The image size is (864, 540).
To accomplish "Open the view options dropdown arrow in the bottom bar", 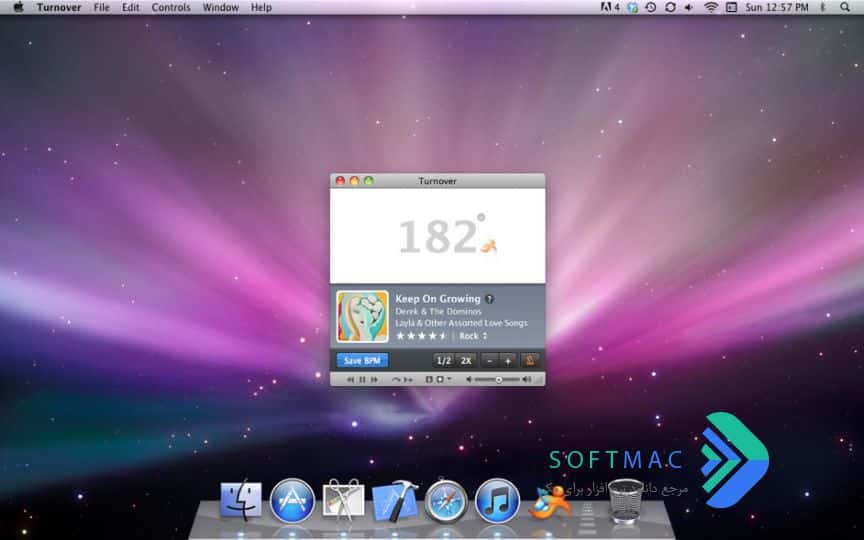I will click(x=449, y=379).
